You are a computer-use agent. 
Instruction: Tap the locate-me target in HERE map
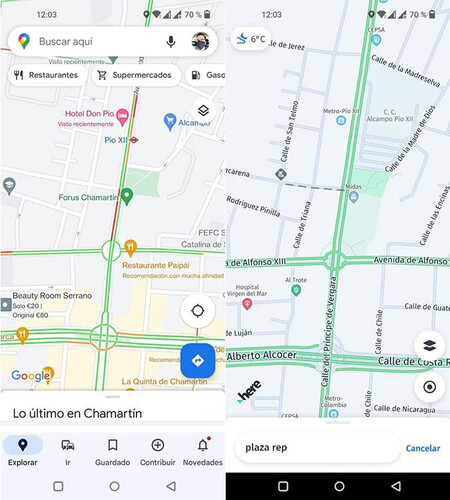(430, 387)
